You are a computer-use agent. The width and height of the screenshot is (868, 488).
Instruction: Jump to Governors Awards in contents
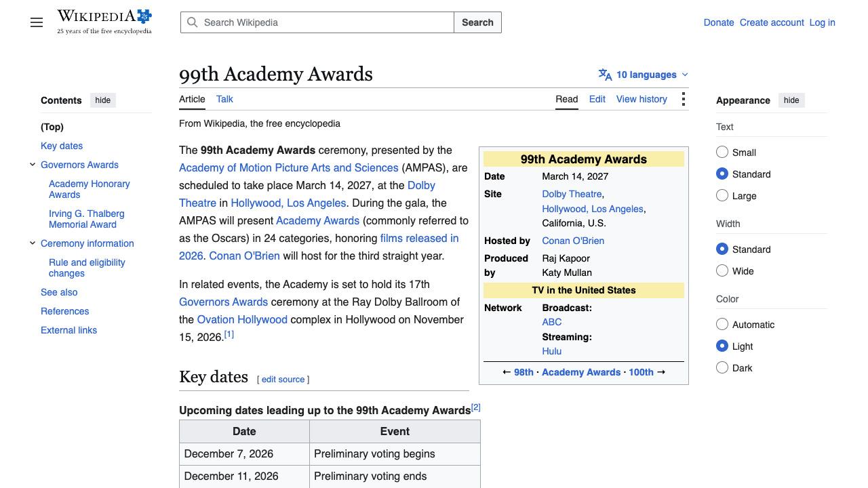(x=79, y=165)
